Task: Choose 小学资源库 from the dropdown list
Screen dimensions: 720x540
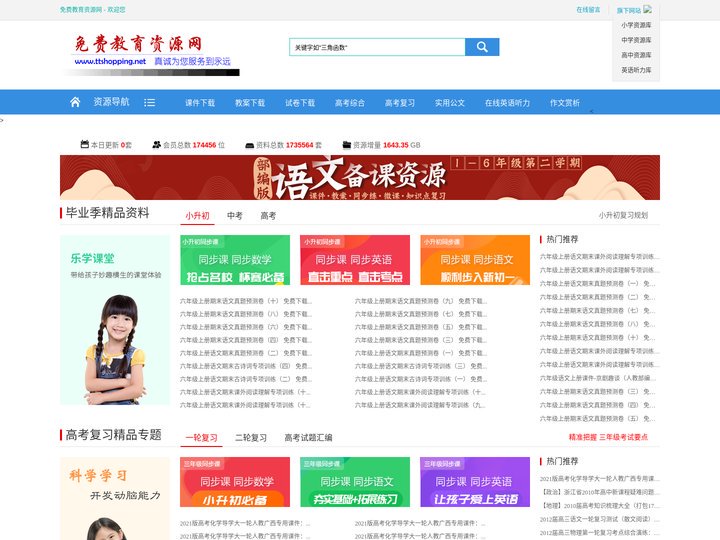Action: point(636,25)
